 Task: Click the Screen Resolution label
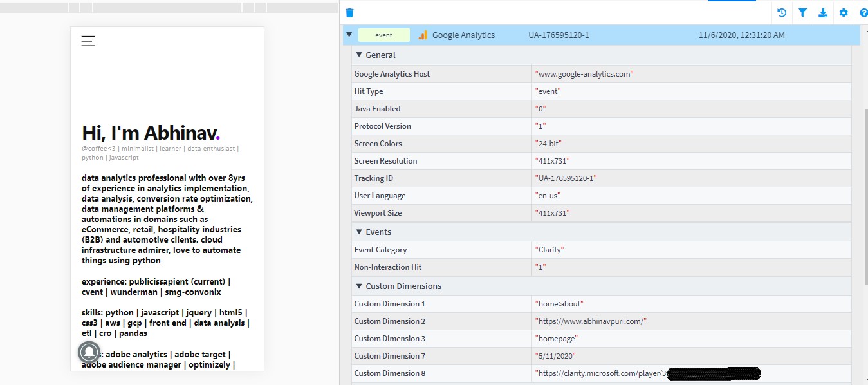[x=385, y=161]
